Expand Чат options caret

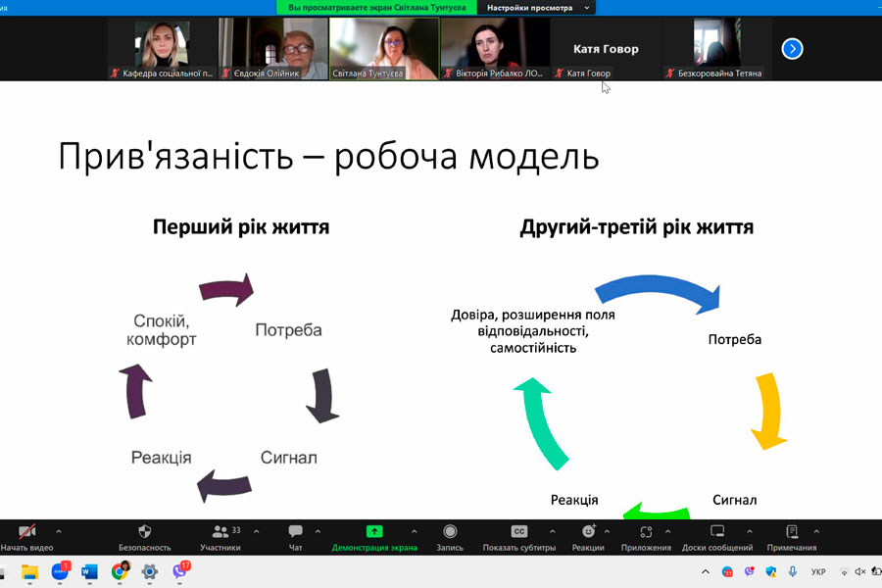tap(318, 531)
